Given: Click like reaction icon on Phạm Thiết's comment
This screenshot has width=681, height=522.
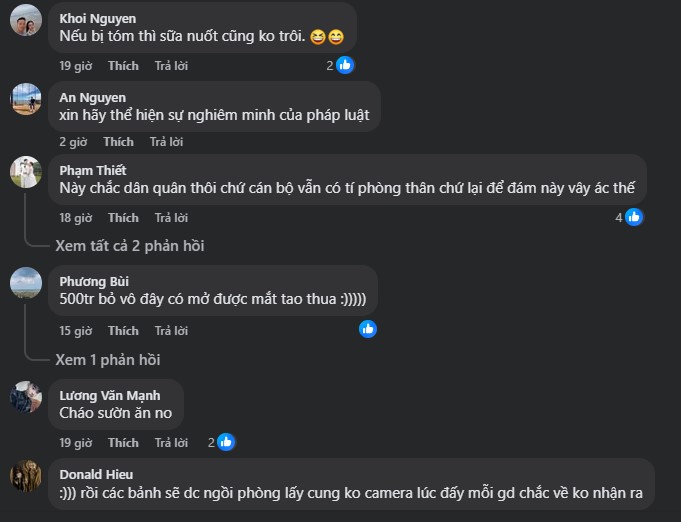Looking at the screenshot, I should click(x=633, y=217).
